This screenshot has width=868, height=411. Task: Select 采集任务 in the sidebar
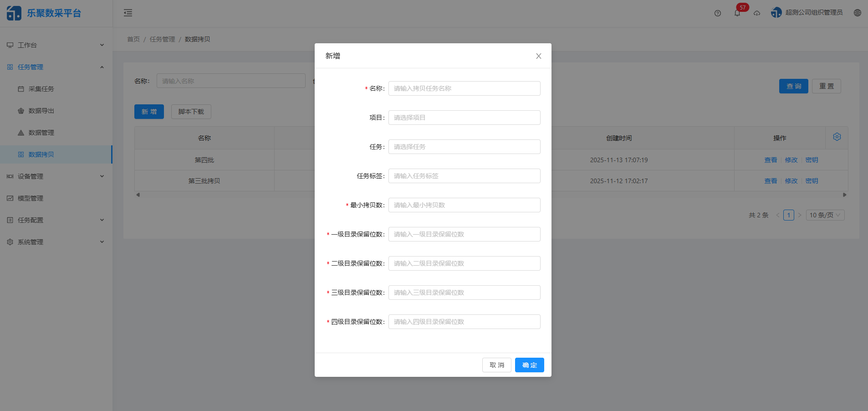[41, 89]
